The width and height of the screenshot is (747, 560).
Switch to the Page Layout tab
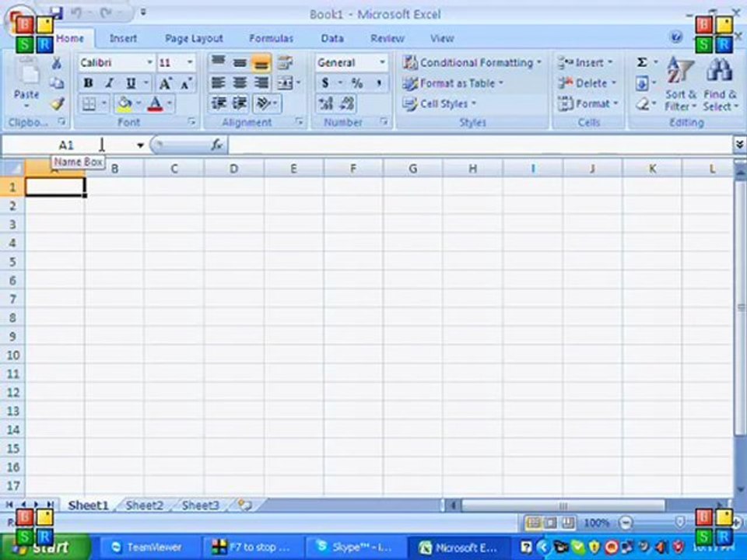tap(194, 39)
